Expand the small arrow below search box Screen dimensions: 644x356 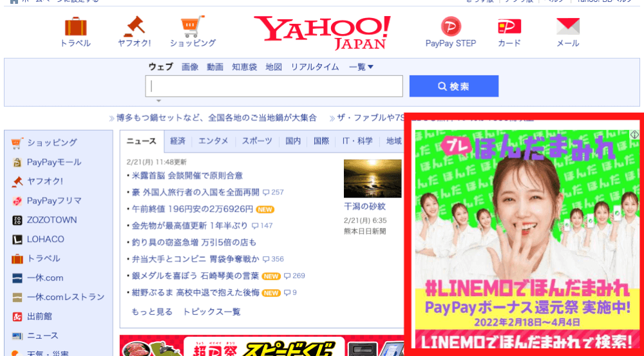tap(158, 101)
